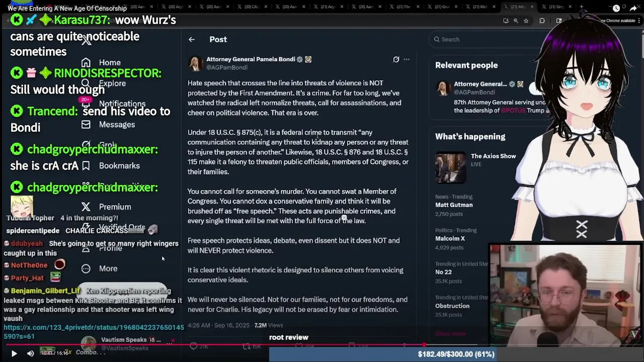The image size is (644, 362).
Task: Open Notifications in X sidebar
Action: coord(122,104)
